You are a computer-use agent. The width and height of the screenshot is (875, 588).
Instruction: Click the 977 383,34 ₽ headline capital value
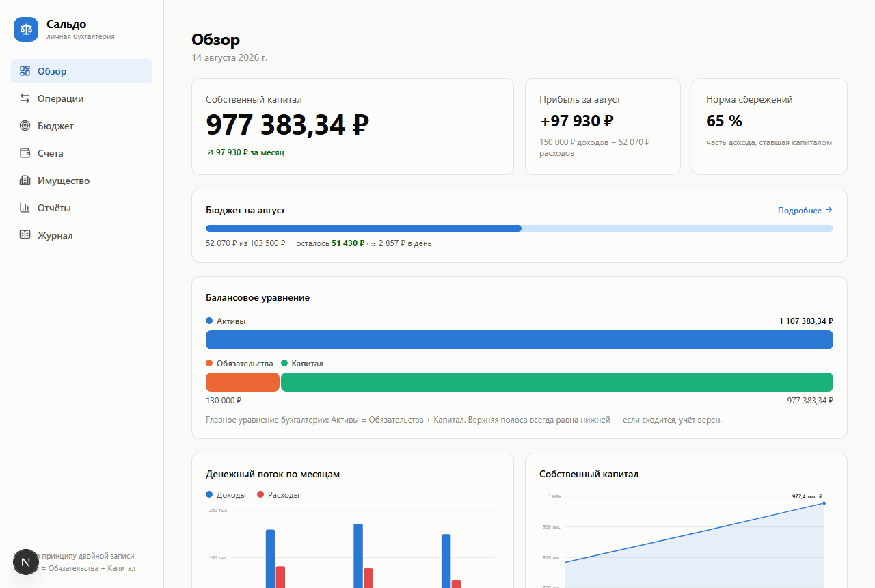click(x=288, y=124)
